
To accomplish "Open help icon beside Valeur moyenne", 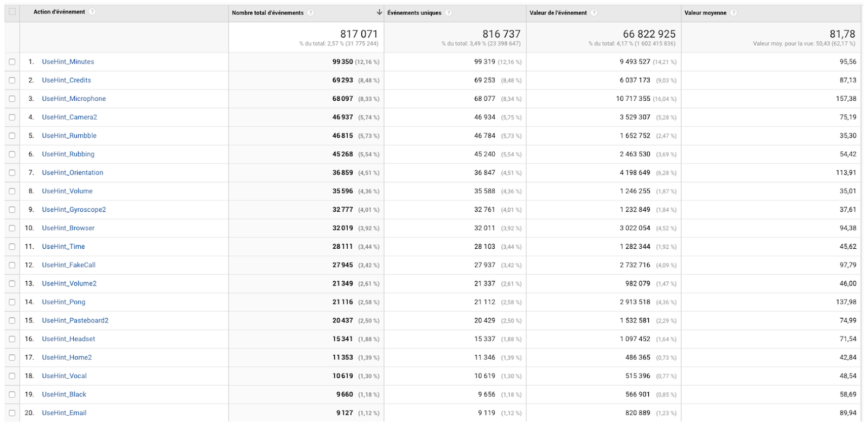I will (733, 13).
